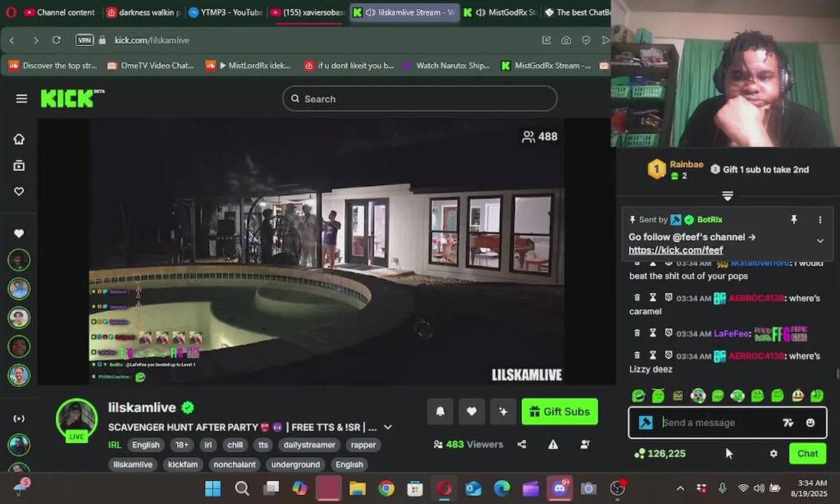
Task: Switch to the 'darkness walkin' browser tab
Action: click(143, 12)
